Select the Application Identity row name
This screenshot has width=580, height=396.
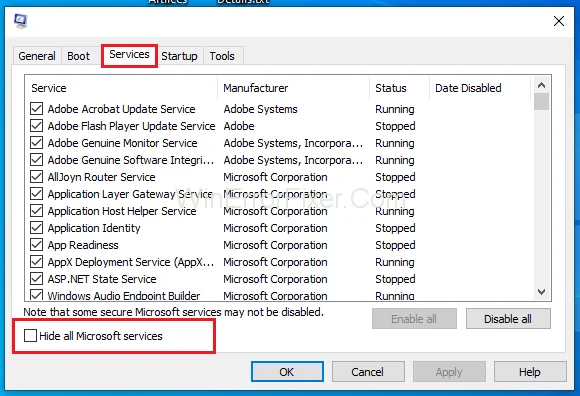[x=94, y=228]
